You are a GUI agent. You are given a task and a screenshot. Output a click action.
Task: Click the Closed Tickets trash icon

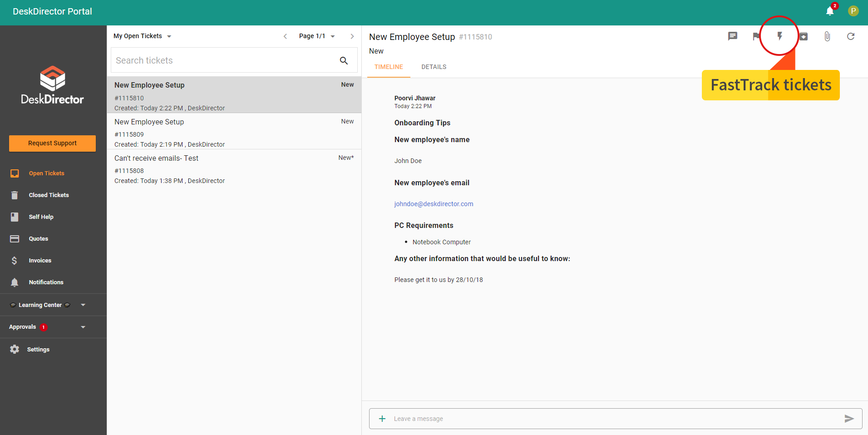[15, 195]
